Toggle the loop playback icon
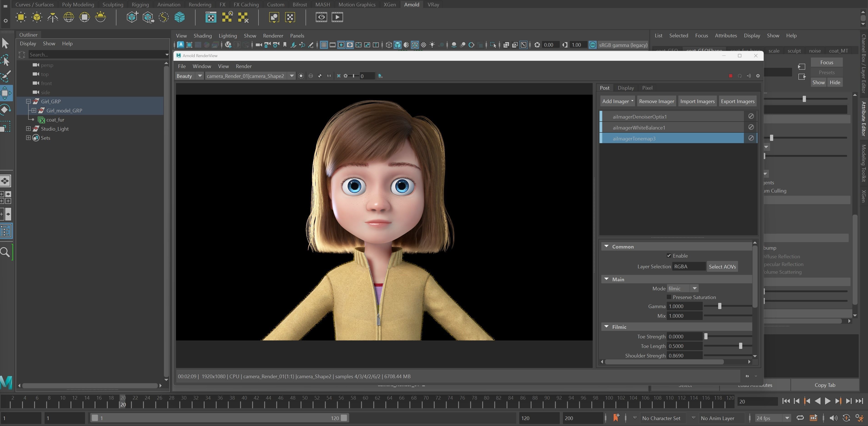The height and width of the screenshot is (426, 868). (800, 418)
